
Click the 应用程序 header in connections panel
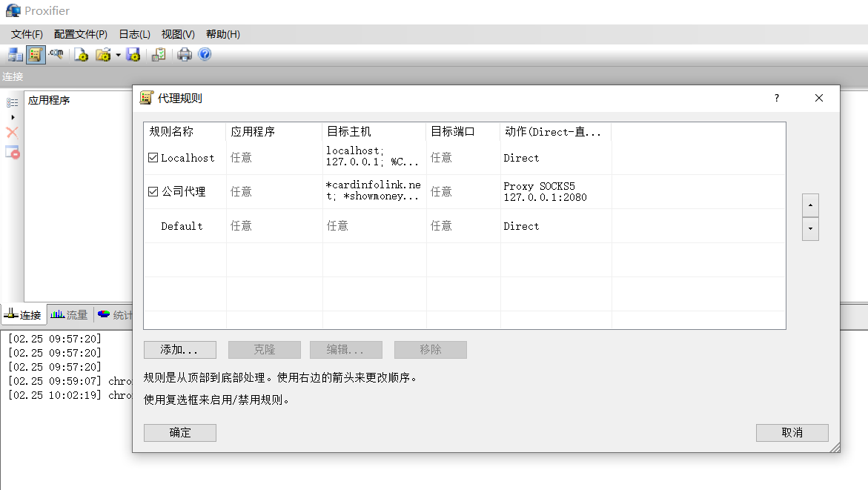tap(49, 101)
